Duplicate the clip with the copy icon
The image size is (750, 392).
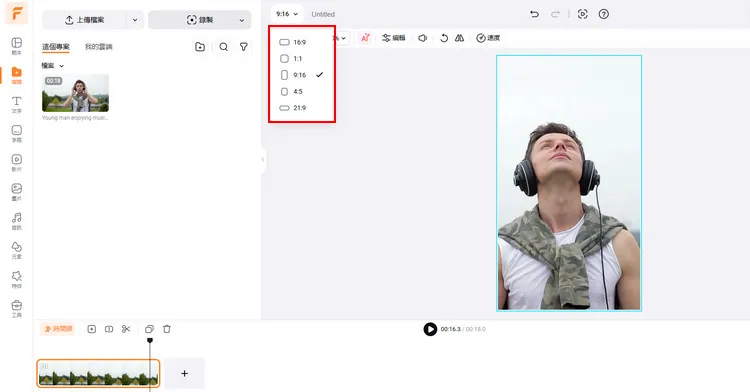point(149,329)
